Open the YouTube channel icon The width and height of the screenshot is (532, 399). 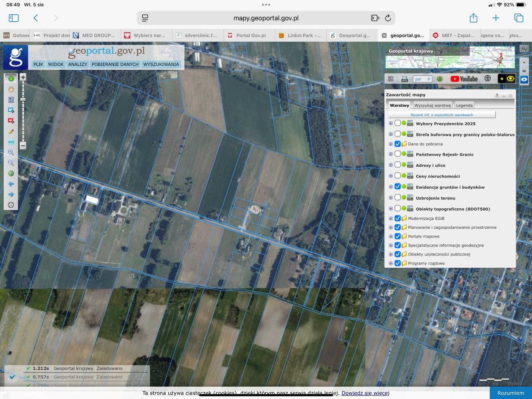464,79
